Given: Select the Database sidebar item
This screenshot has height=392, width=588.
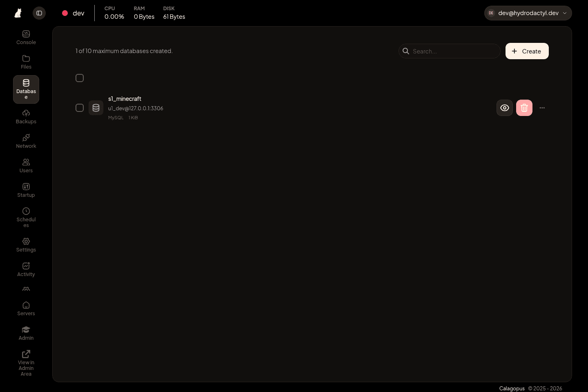Looking at the screenshot, I should pos(26,89).
